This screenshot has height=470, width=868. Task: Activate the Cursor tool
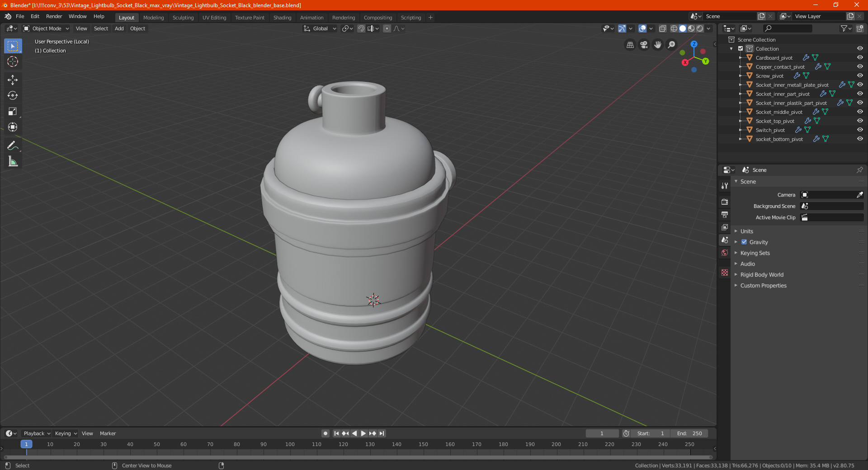[13, 61]
